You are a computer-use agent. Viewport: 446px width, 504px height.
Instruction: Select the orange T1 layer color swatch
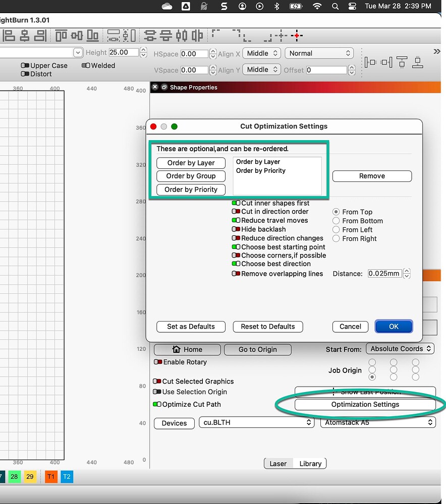[50, 476]
